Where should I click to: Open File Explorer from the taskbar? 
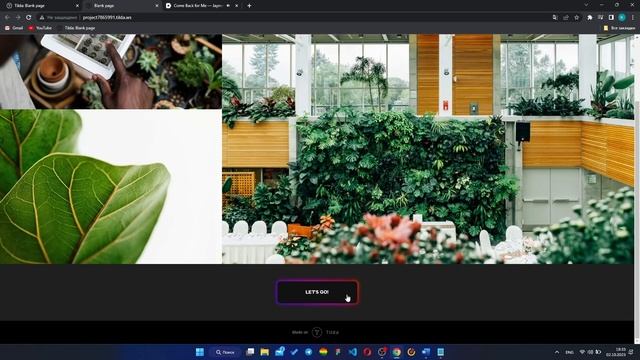point(264,352)
